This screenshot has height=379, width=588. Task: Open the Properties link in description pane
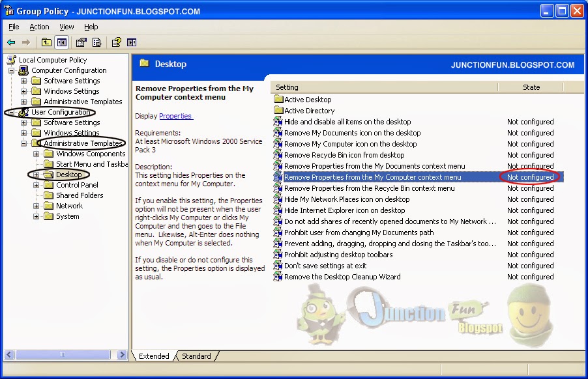[x=175, y=116]
